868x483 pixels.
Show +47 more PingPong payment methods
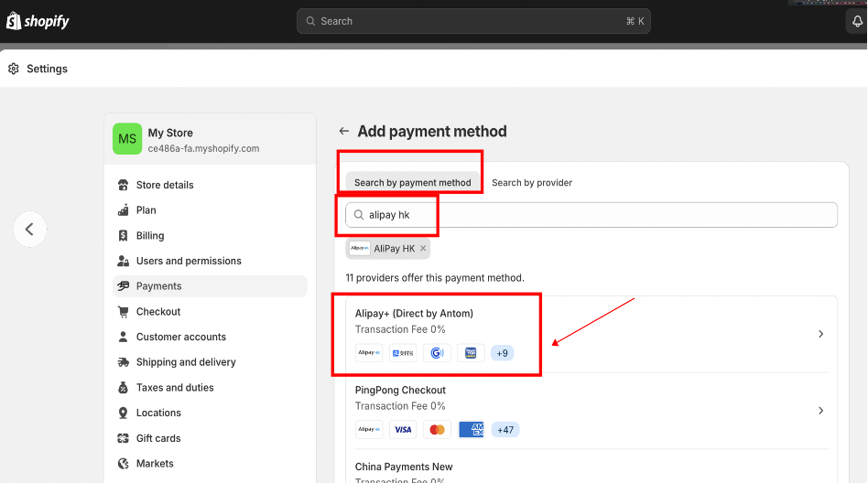(x=505, y=429)
